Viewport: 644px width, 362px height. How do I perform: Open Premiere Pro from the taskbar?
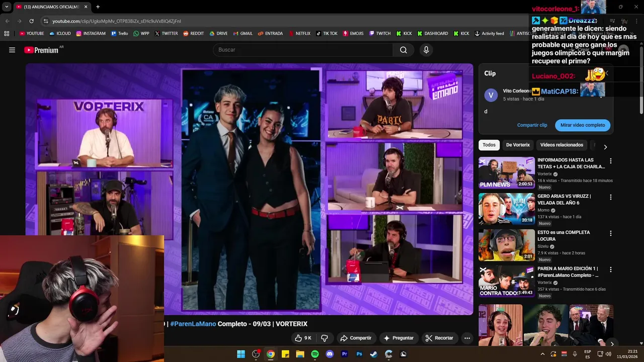[x=345, y=354]
